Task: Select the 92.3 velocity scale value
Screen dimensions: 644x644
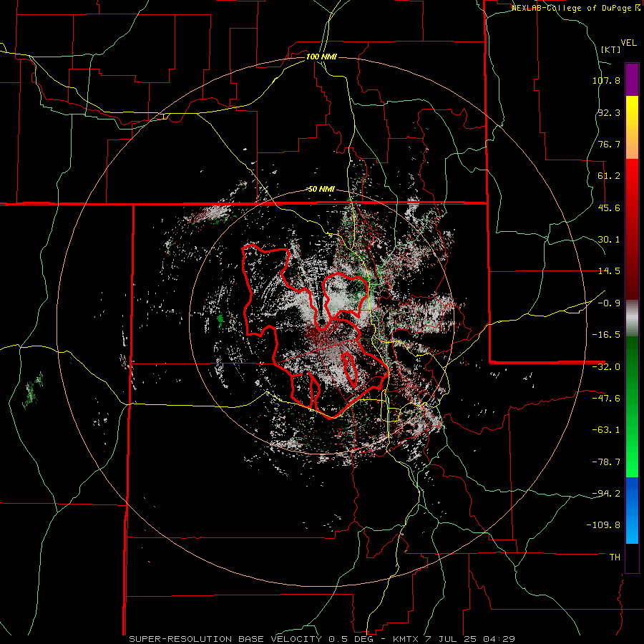Action: [609, 112]
